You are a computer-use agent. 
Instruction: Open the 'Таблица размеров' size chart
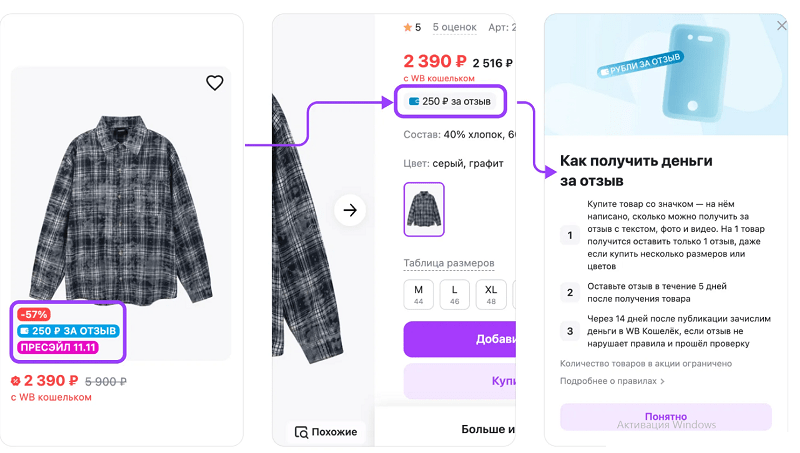point(448,263)
